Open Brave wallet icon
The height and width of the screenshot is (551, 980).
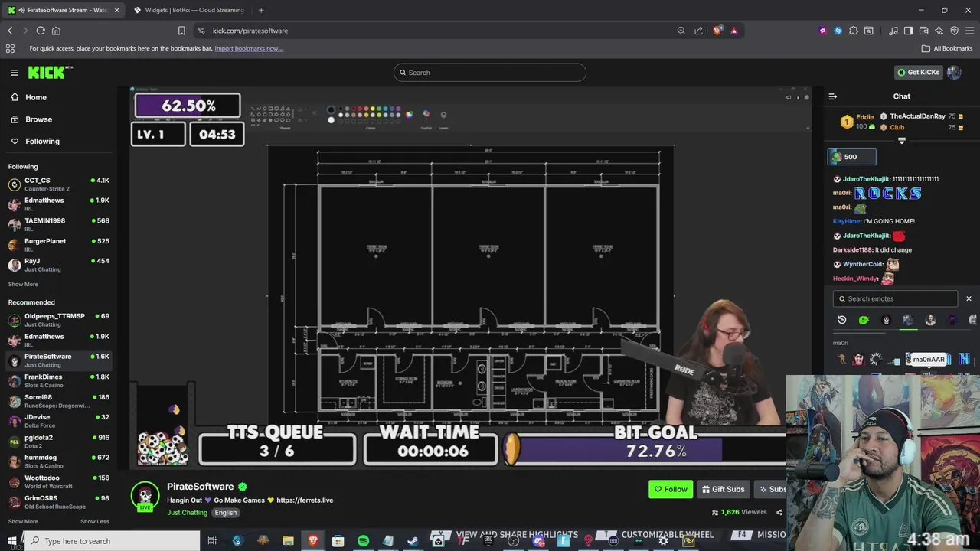(923, 31)
